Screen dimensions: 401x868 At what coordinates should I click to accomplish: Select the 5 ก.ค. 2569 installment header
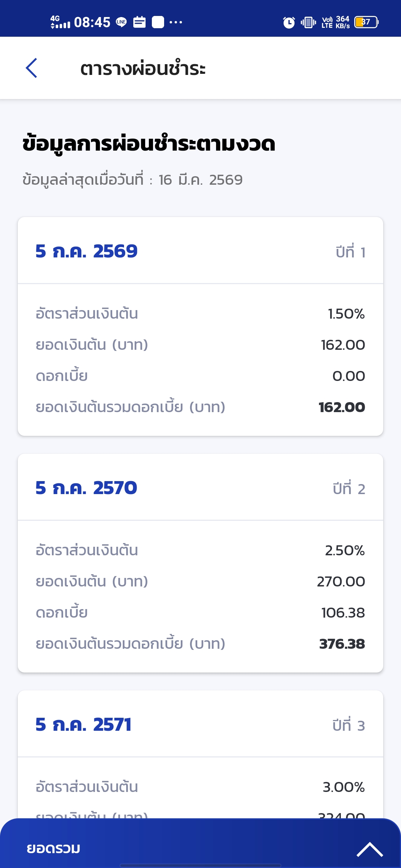[x=87, y=251]
